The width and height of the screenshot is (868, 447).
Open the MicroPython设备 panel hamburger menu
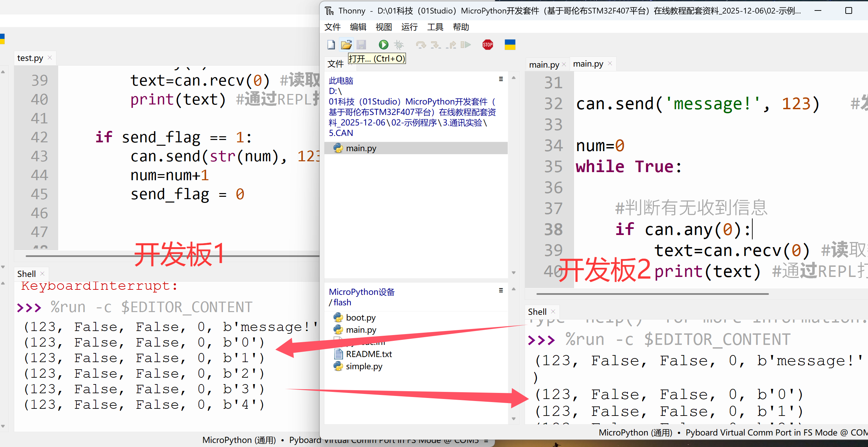(x=501, y=290)
